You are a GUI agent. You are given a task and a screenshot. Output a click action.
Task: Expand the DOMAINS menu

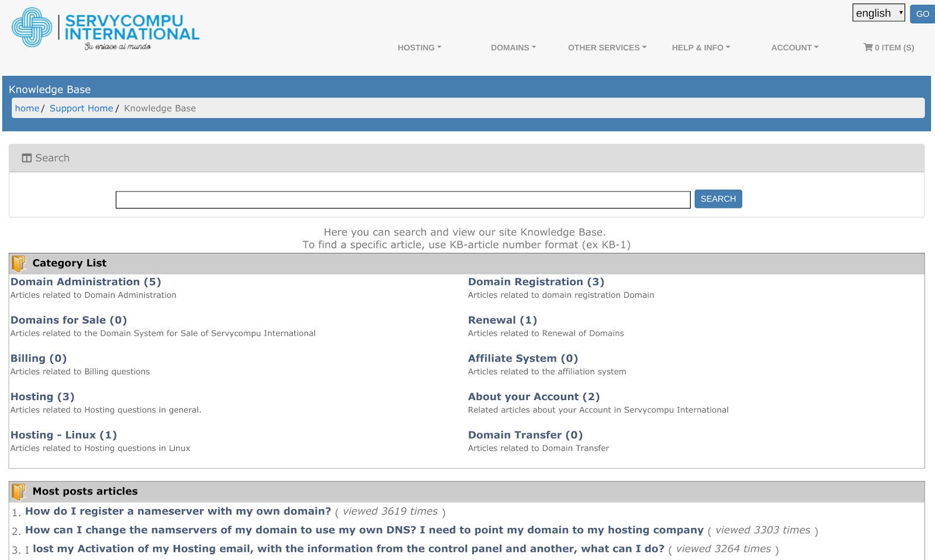(x=513, y=48)
